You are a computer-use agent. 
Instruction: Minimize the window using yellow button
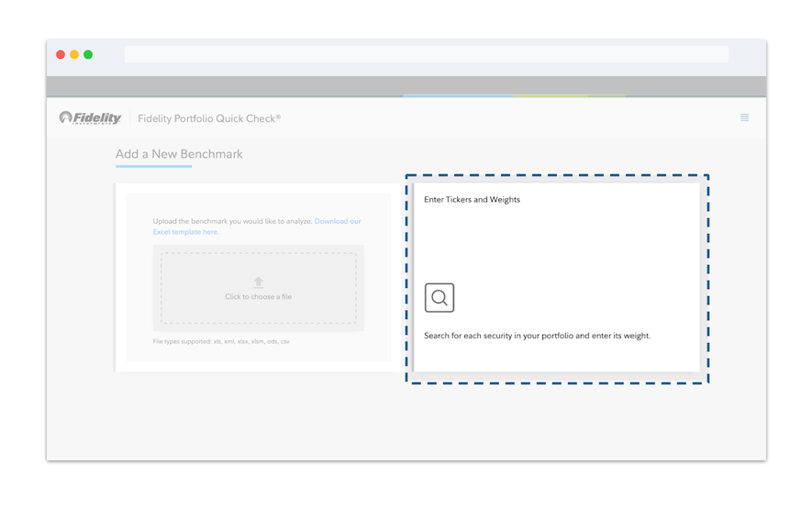(x=74, y=55)
